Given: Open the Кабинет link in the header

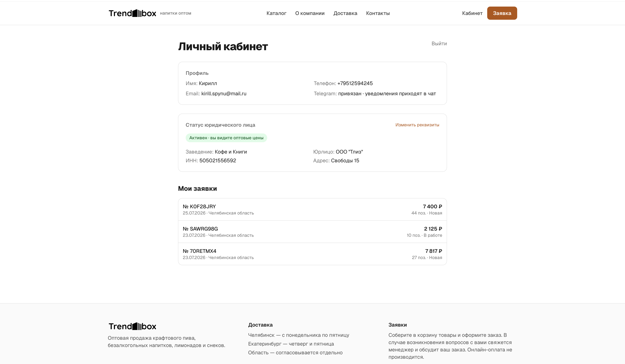Looking at the screenshot, I should tap(472, 13).
